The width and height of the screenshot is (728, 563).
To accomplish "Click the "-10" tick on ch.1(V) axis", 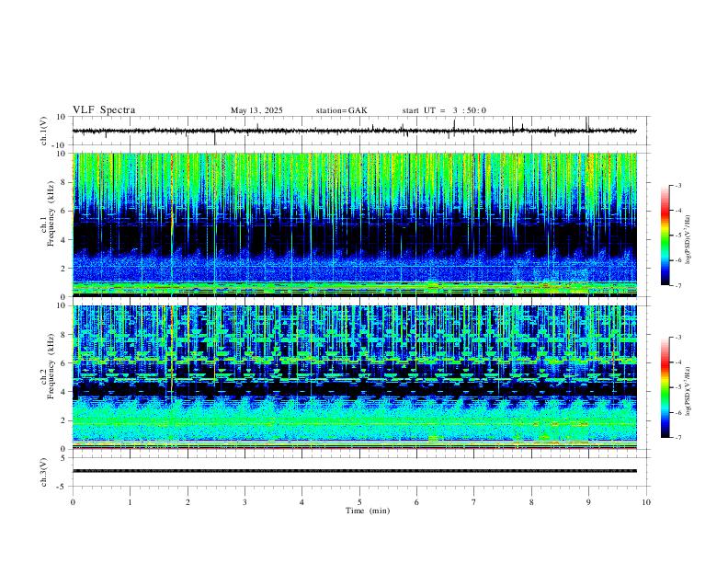I will [60, 146].
